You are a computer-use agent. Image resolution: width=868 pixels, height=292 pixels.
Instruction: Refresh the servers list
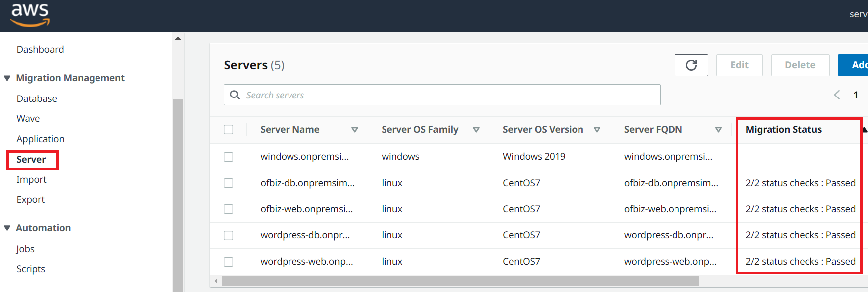pyautogui.click(x=691, y=65)
